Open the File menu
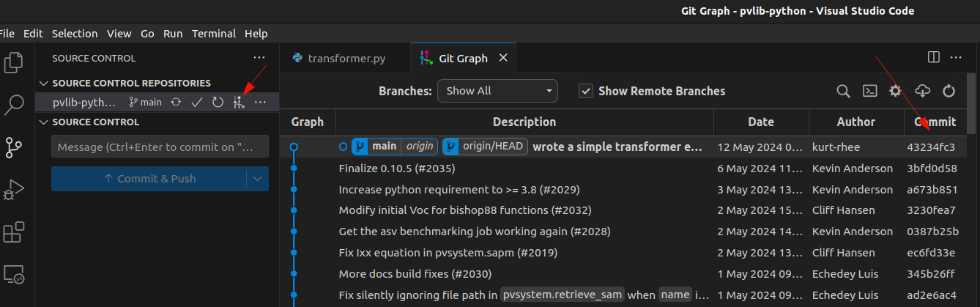This screenshot has height=307, width=980. (8, 34)
